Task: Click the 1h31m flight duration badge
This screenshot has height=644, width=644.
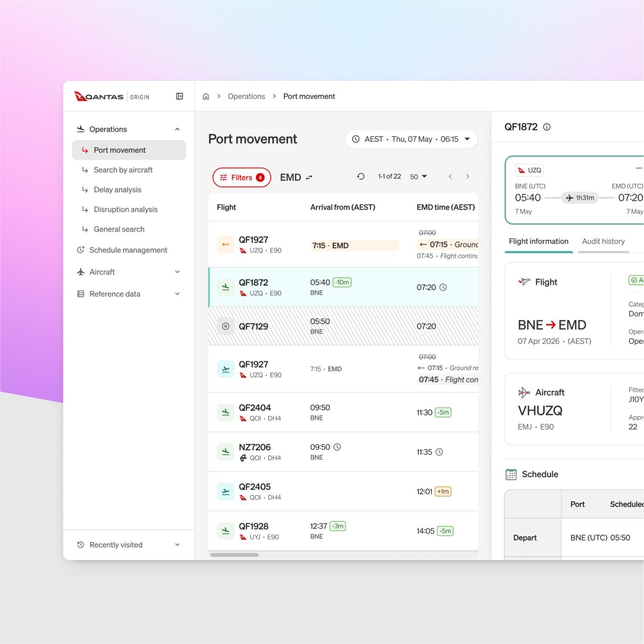Action: pyautogui.click(x=580, y=198)
